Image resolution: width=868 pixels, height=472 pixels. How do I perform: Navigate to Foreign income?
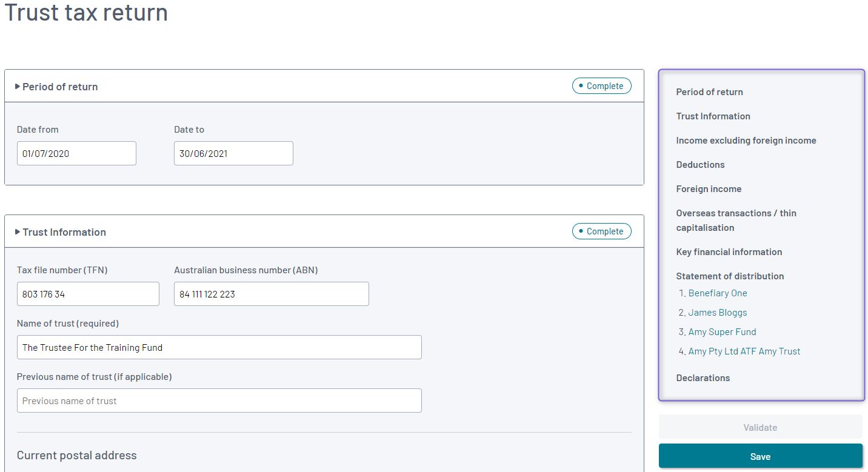(x=709, y=188)
